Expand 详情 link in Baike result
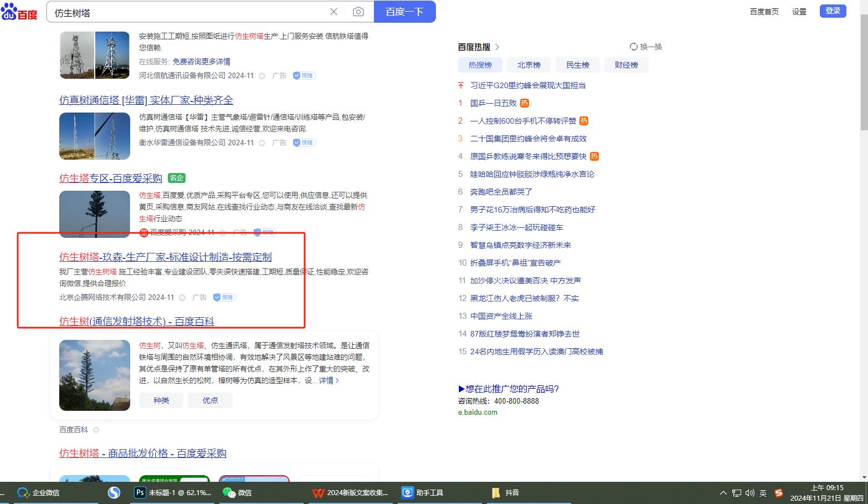The height and width of the screenshot is (504, 868). 328,380
